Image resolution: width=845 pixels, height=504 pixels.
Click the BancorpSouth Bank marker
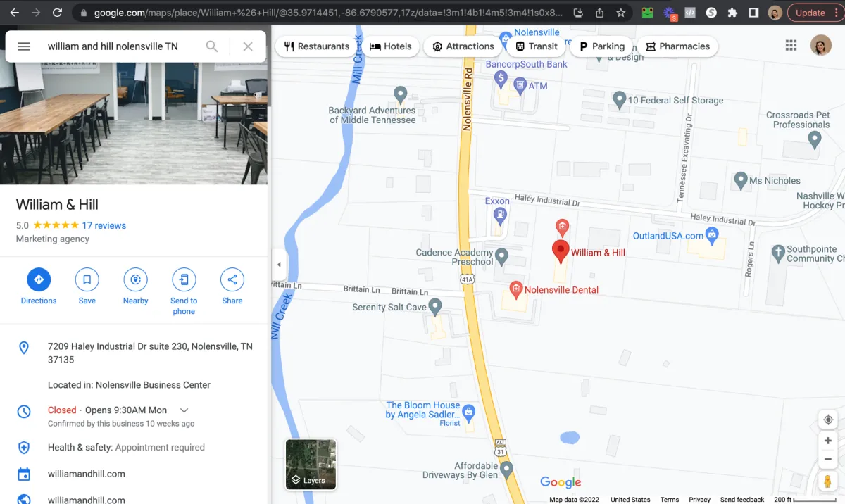click(x=501, y=77)
